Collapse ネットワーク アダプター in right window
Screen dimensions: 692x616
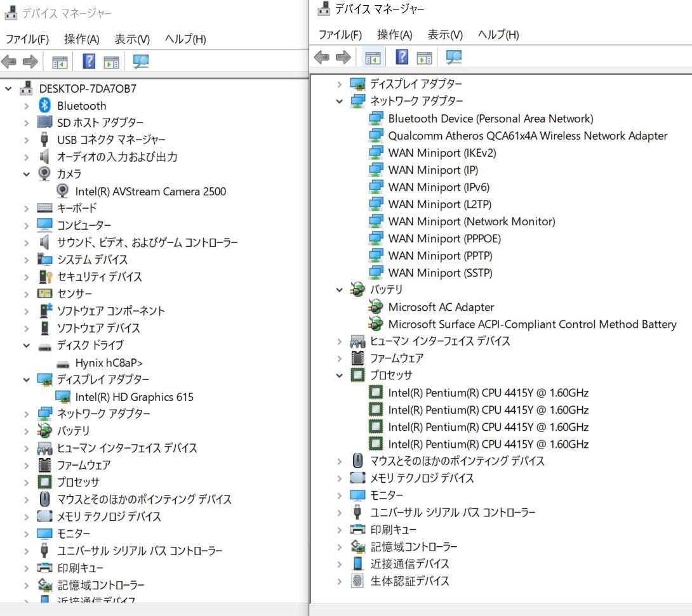point(340,101)
